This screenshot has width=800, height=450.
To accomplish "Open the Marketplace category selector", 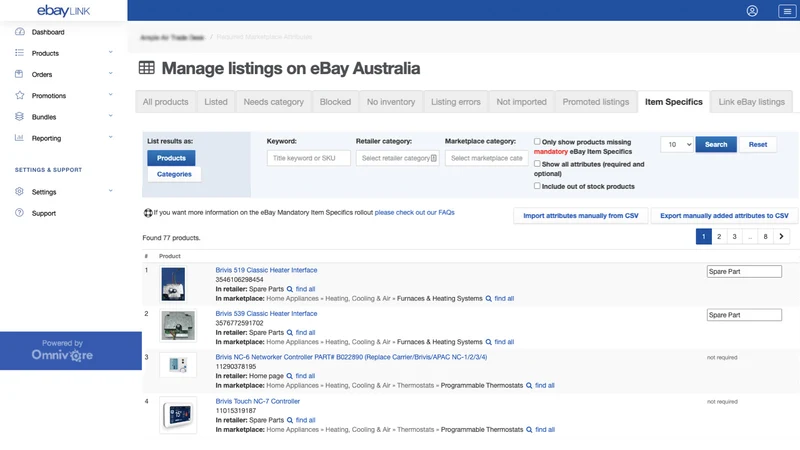I will point(487,158).
